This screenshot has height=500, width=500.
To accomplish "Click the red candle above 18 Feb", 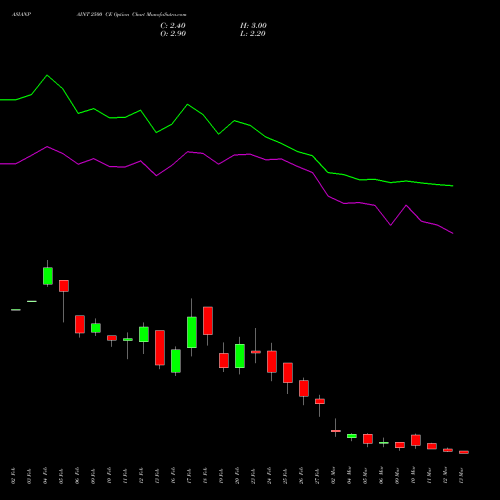I will [x=208, y=321].
